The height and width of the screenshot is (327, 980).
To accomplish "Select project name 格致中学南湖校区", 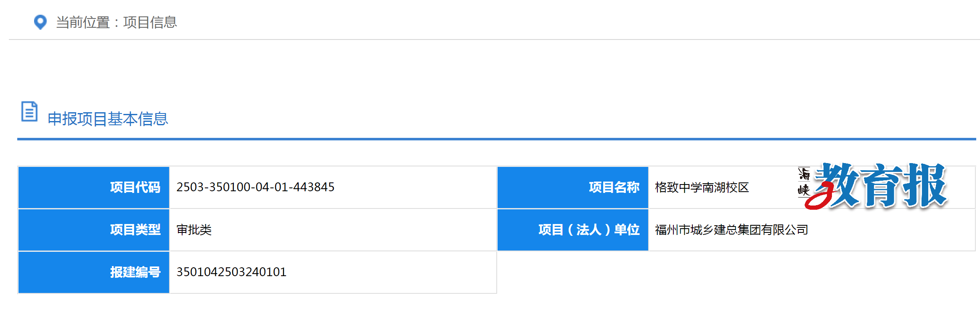I will point(702,187).
